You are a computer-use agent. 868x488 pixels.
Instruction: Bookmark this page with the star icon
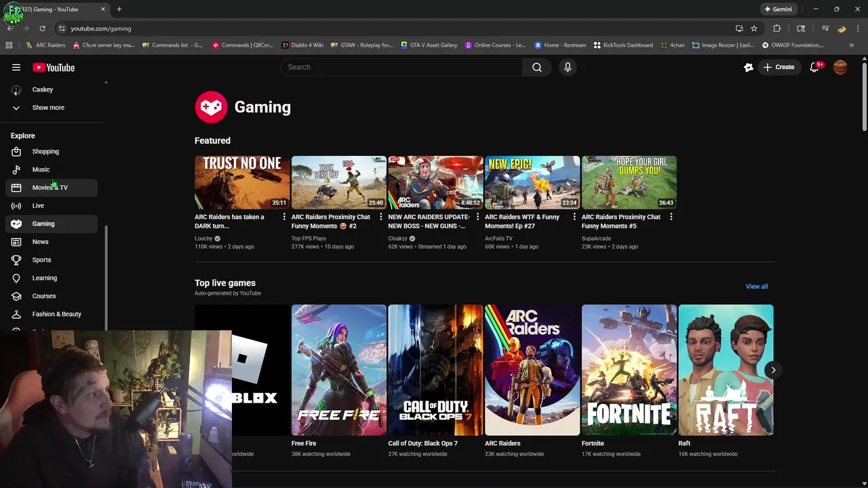(x=754, y=28)
